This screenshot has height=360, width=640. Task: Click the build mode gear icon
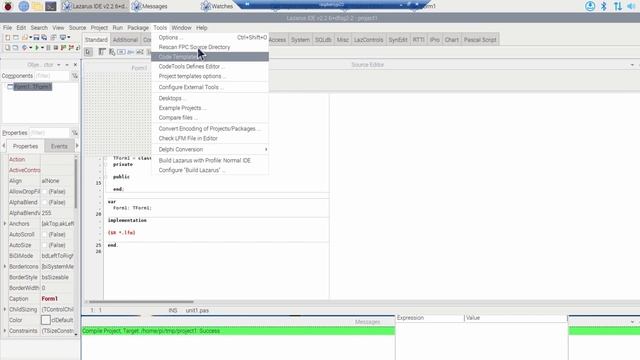[x=24, y=48]
